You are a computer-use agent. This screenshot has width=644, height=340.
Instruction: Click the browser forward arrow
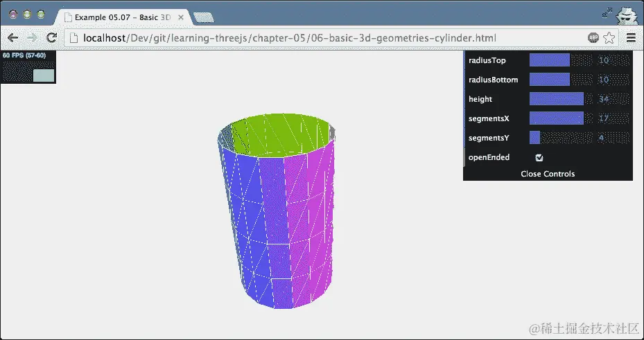point(32,38)
